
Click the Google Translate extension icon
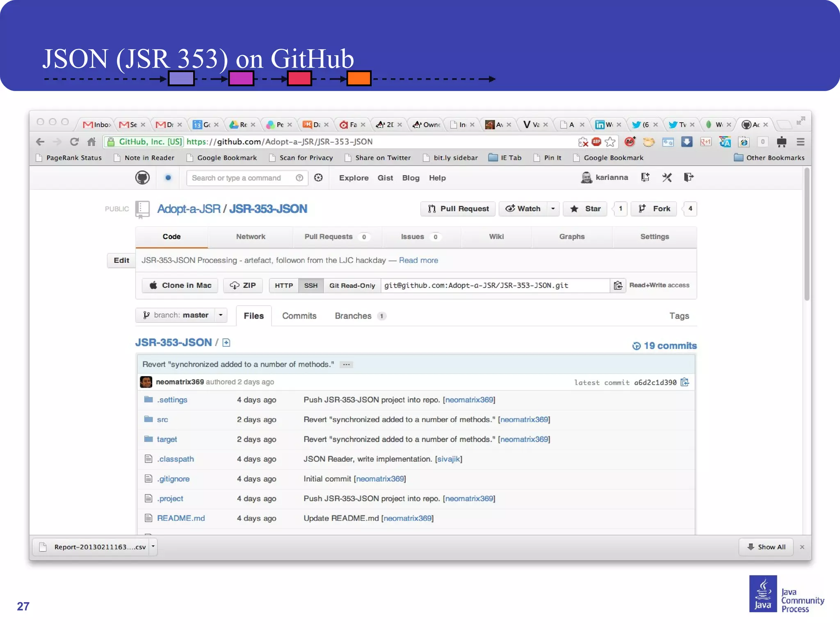[x=725, y=142]
